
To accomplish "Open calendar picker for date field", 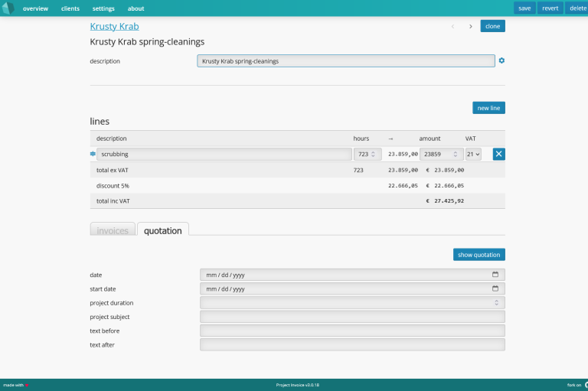I will [495, 275].
